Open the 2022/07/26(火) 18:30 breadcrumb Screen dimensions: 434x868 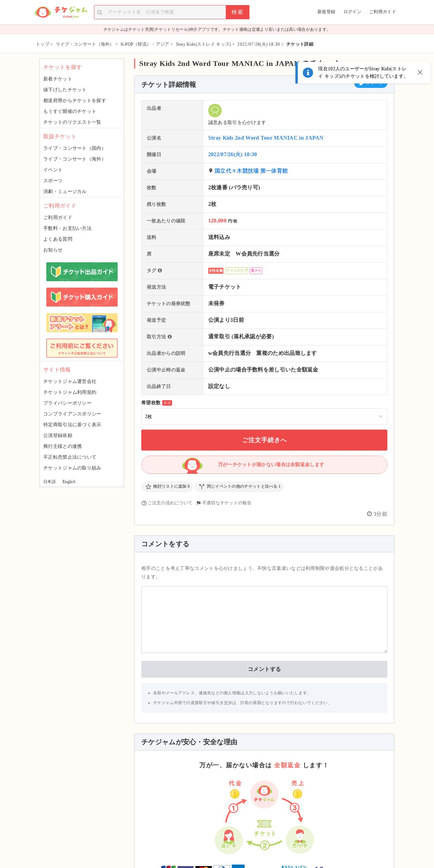coord(258,44)
